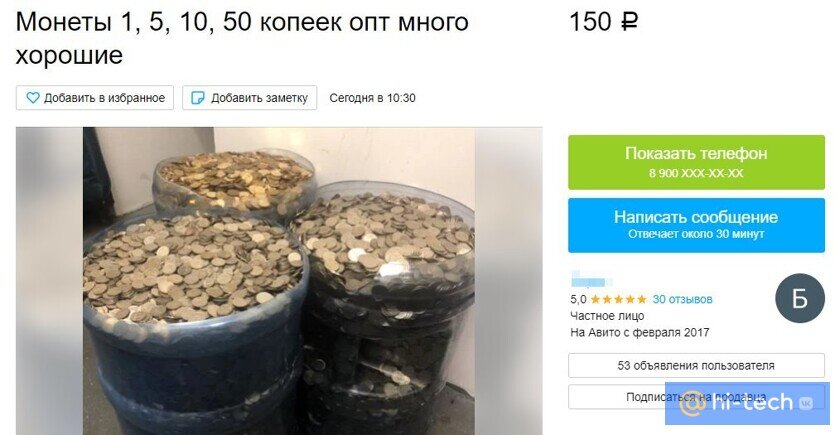
Task: Add listing to favorites with Добавить в избранное
Action: pyautogui.click(x=95, y=98)
